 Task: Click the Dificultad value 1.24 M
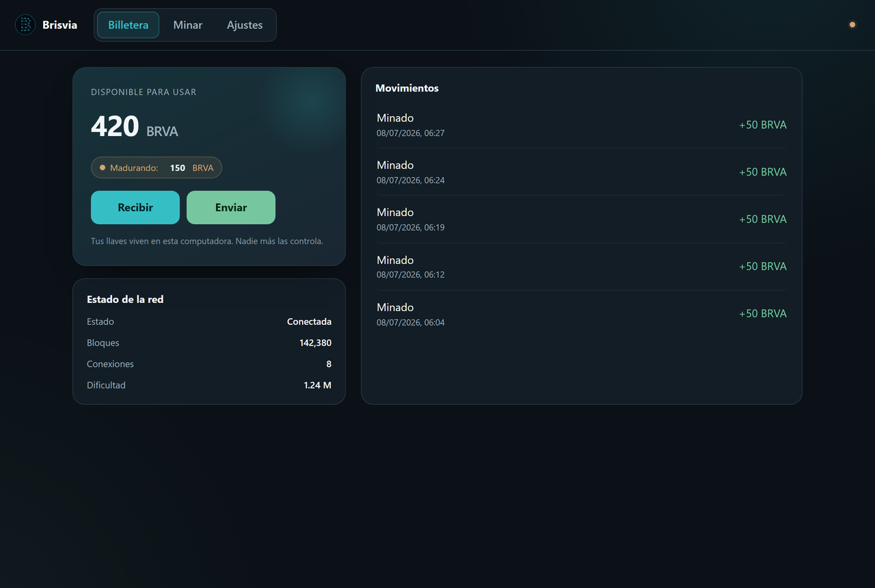click(x=317, y=385)
